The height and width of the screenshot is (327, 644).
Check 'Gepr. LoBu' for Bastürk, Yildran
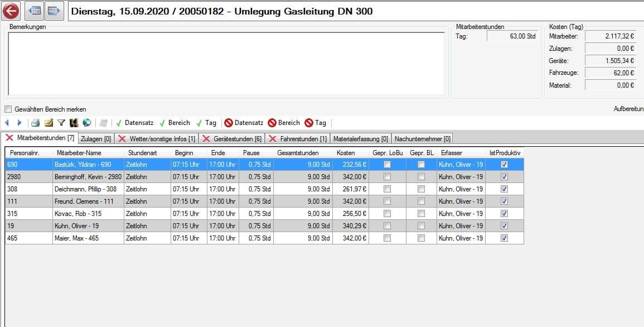pyautogui.click(x=387, y=165)
